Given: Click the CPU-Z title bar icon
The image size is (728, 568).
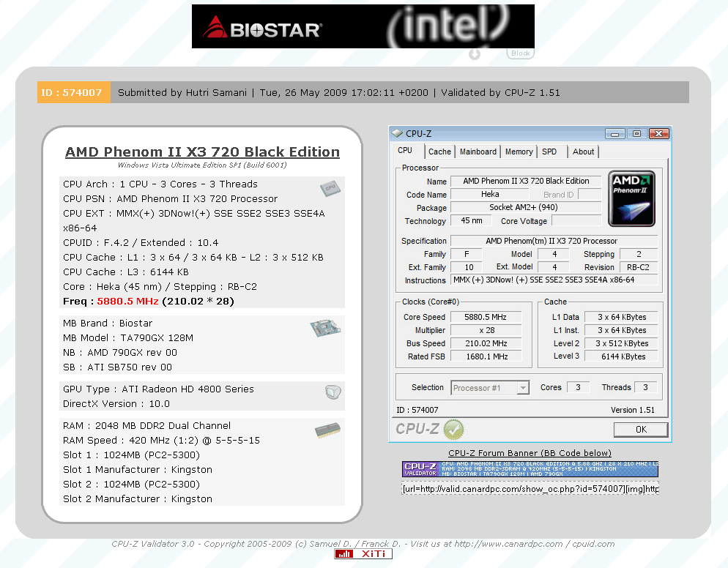Looking at the screenshot, I should 397,133.
